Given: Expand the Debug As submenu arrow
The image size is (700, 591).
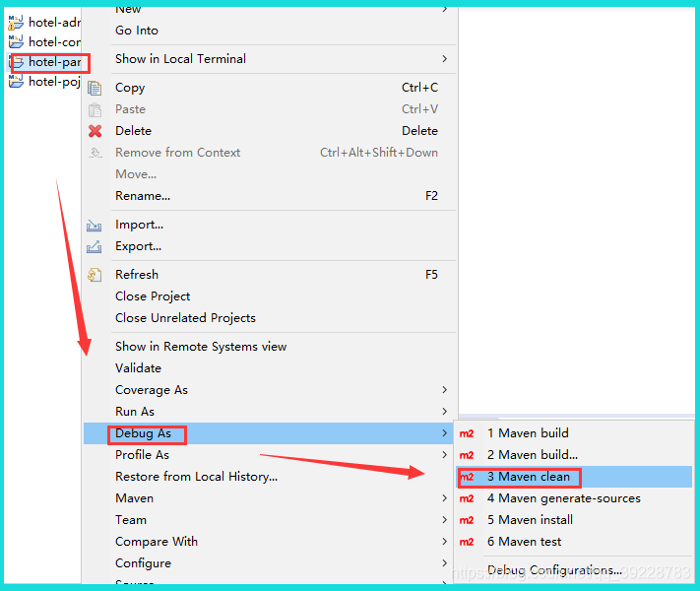Looking at the screenshot, I should [x=445, y=432].
